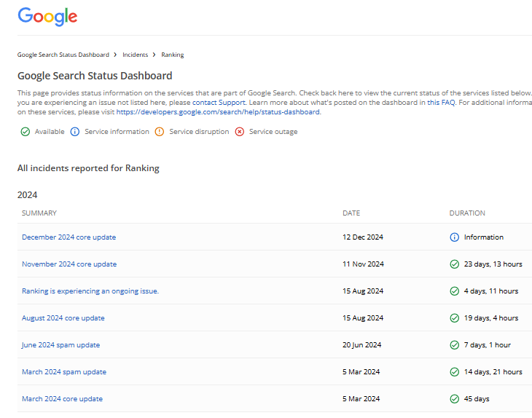The width and height of the screenshot is (532, 418).
Task: Click the 11 Nov 2024 date cell
Action: click(363, 264)
